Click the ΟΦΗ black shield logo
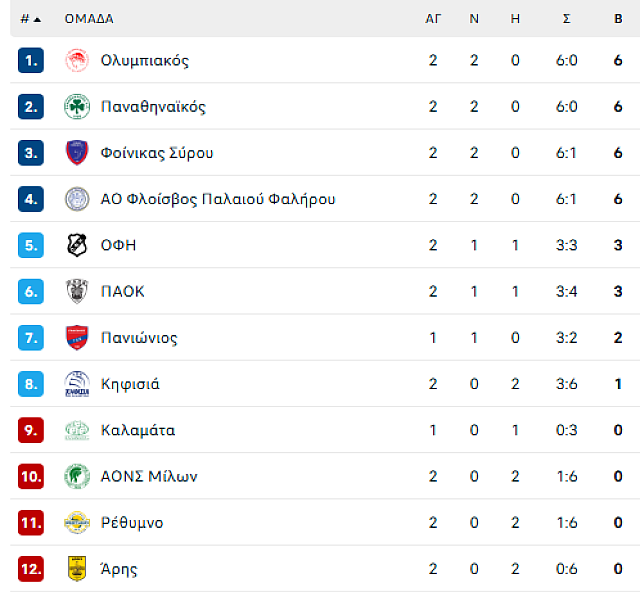 pos(77,245)
